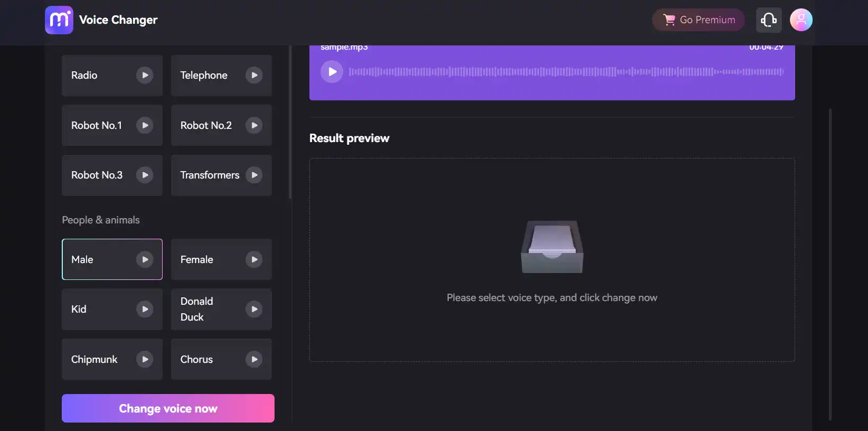Preview the Robot No.1 voice
This screenshot has height=431, width=868.
[145, 125]
